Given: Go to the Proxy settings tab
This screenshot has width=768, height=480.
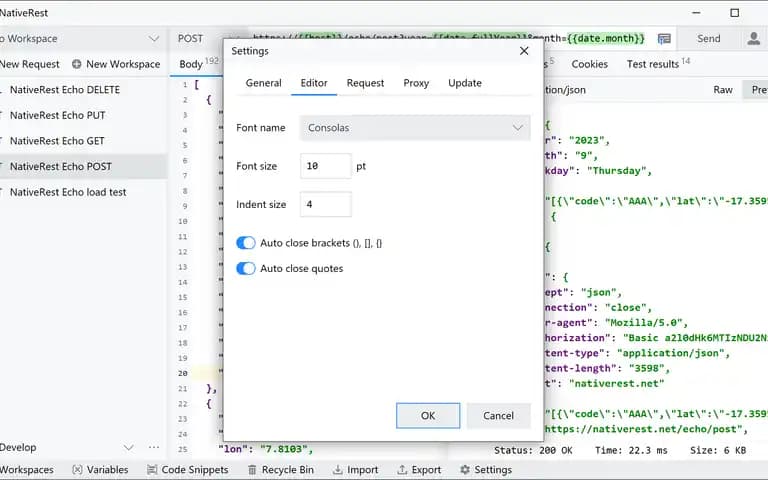Looking at the screenshot, I should click(416, 83).
